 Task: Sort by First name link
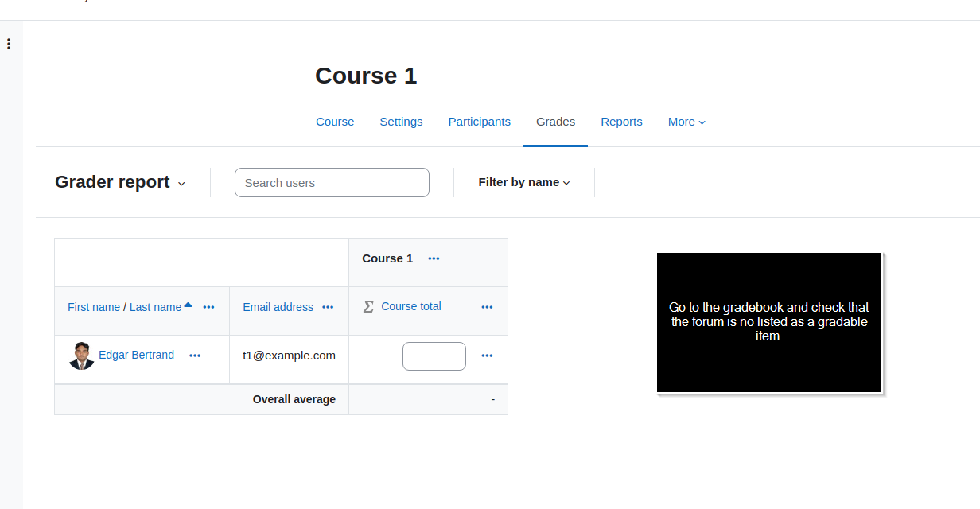(x=94, y=307)
